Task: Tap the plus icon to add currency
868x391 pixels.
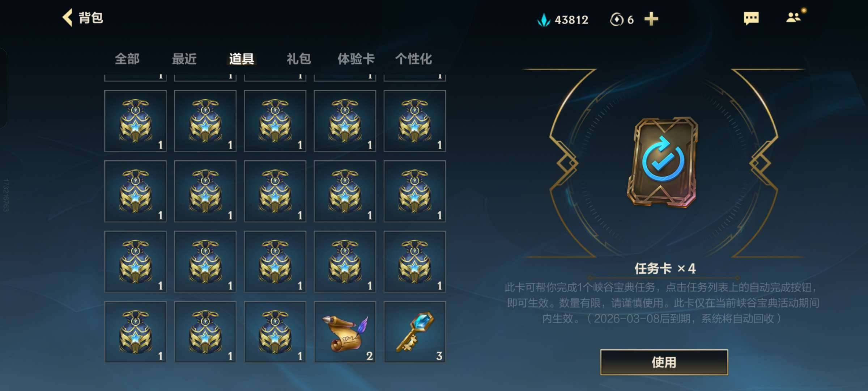Action: 651,19
